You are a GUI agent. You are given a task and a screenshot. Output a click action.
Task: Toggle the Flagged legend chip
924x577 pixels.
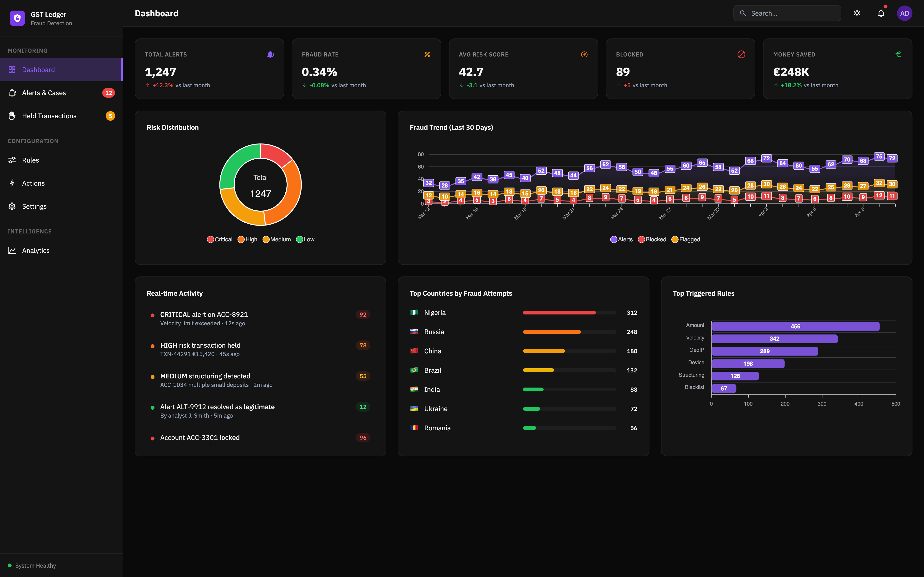[685, 239]
